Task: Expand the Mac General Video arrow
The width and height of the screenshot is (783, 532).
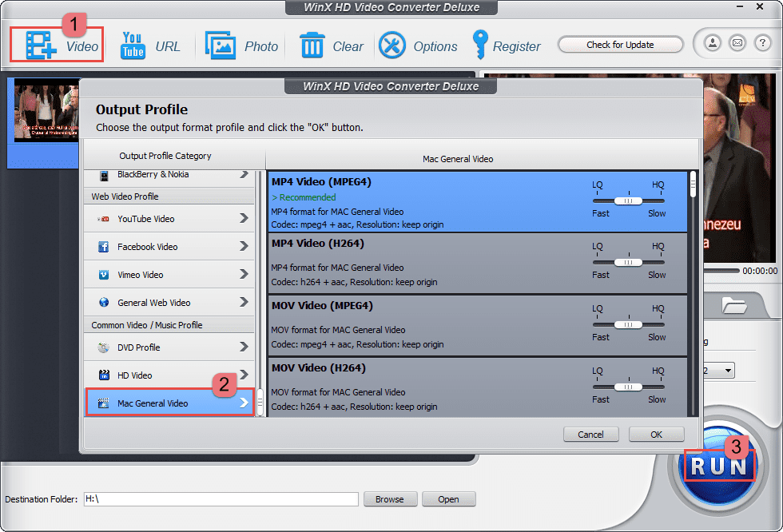Action: click(244, 403)
